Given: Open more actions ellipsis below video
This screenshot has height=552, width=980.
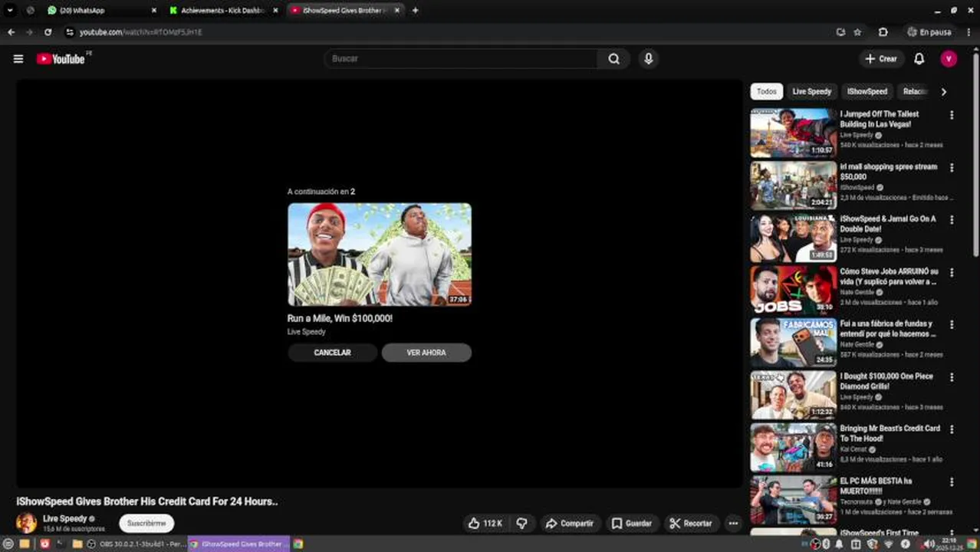Looking at the screenshot, I should coord(733,524).
